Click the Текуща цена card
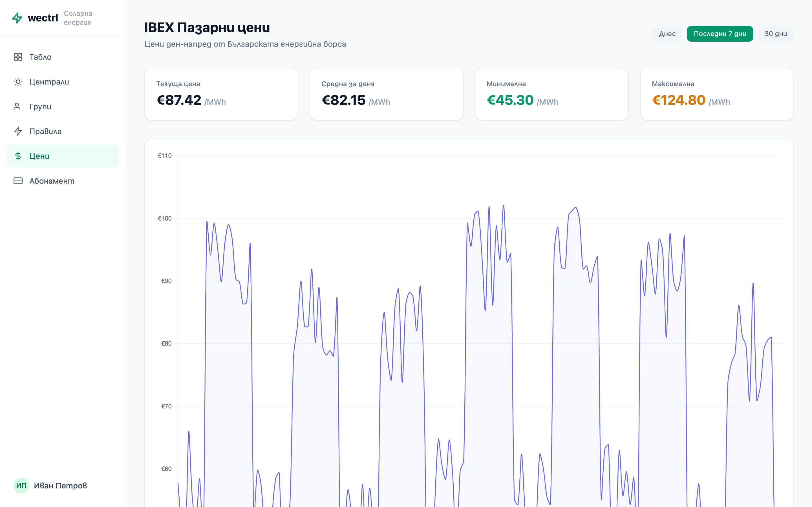Screen dimensions: 812x507 [x=221, y=94]
